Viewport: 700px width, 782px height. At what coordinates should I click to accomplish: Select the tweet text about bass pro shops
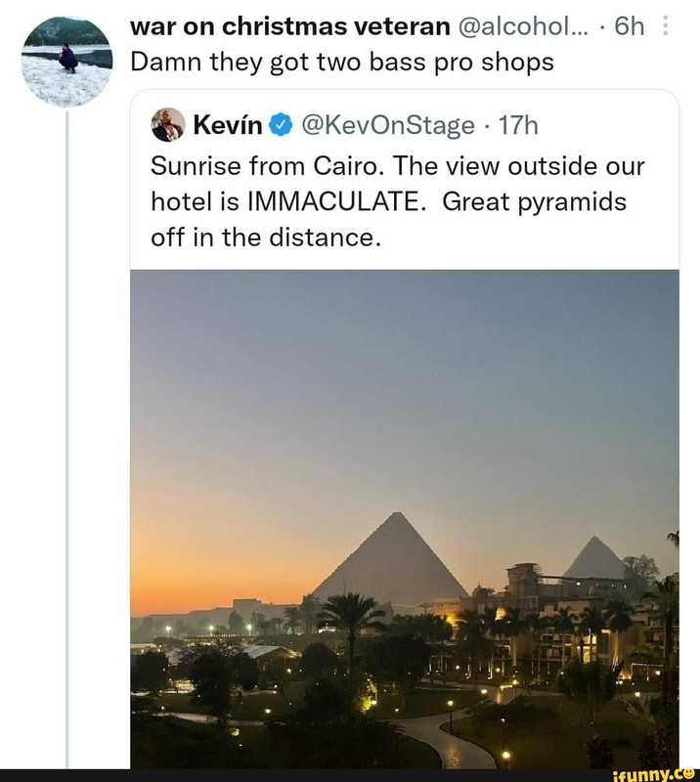(x=342, y=63)
